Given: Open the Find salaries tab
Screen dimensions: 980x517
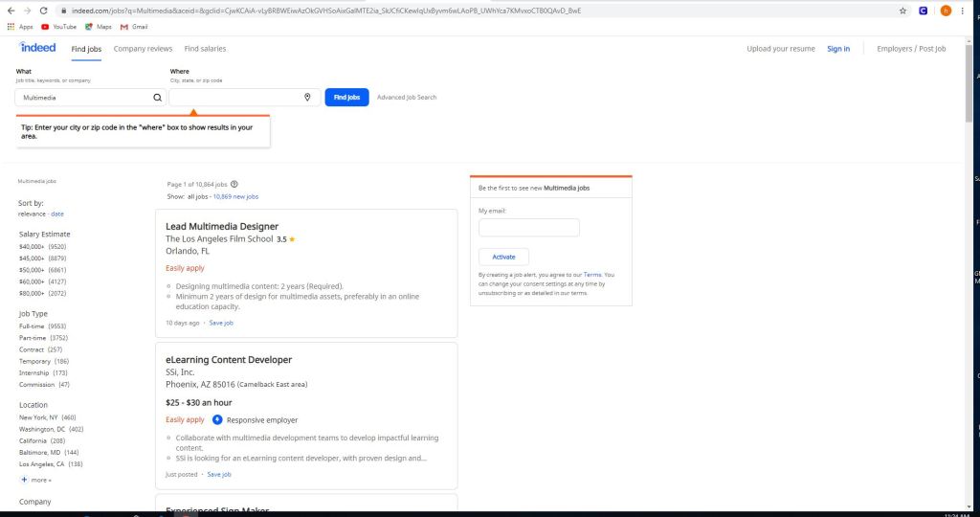Looking at the screenshot, I should [x=205, y=49].
